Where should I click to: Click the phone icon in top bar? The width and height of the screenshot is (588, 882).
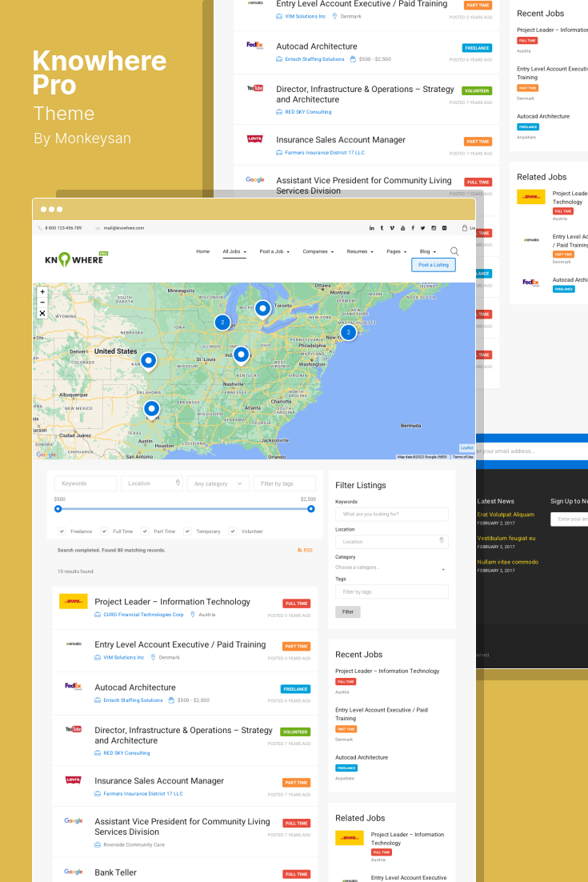point(40,228)
